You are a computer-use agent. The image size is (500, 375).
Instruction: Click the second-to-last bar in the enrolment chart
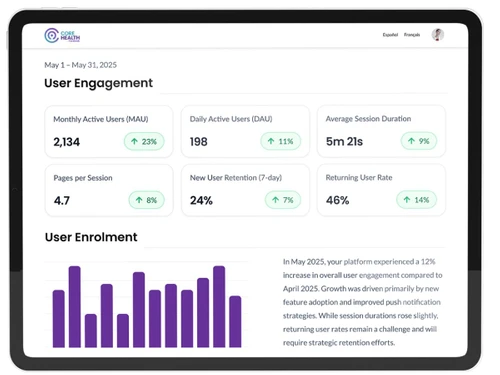[219, 307]
